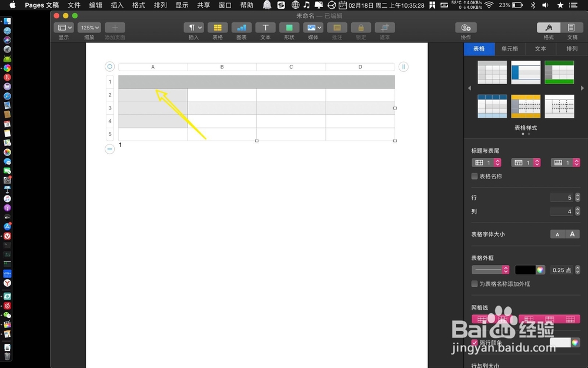The height and width of the screenshot is (368, 588).
Task: Select column header B
Action: 222,67
